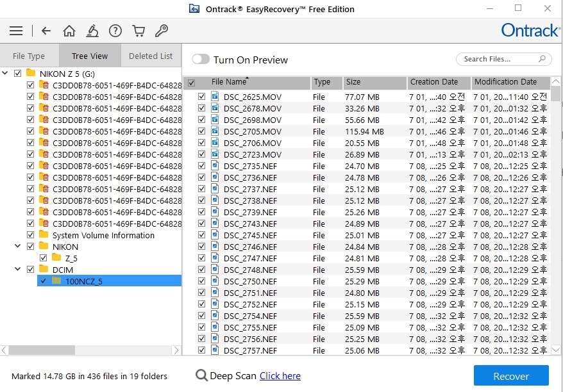Uncheck DSC_2625.MOV file checkbox
Viewport: 563px width, 392px height.
pos(202,96)
